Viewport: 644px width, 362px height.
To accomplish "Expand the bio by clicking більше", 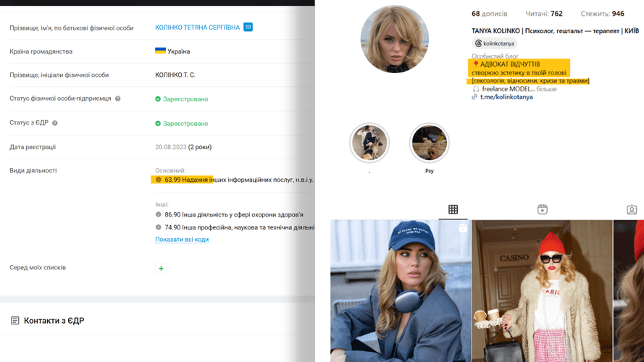I will (x=546, y=89).
